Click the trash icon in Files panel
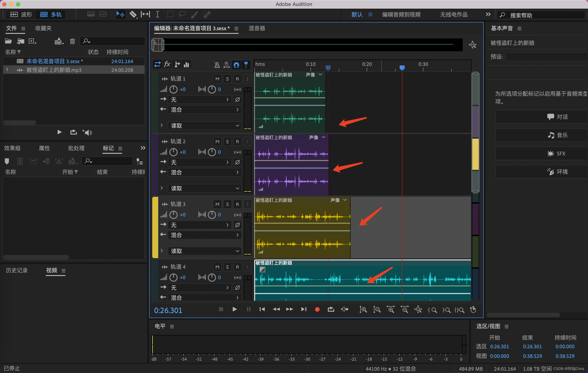The height and width of the screenshot is (373, 588). click(x=72, y=41)
